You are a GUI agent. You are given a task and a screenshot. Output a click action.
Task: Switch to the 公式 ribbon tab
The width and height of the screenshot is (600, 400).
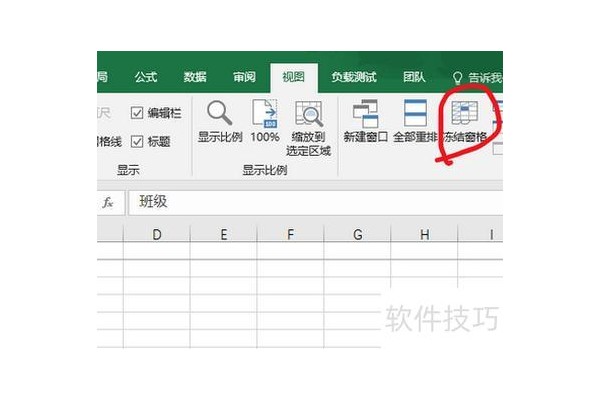point(146,77)
